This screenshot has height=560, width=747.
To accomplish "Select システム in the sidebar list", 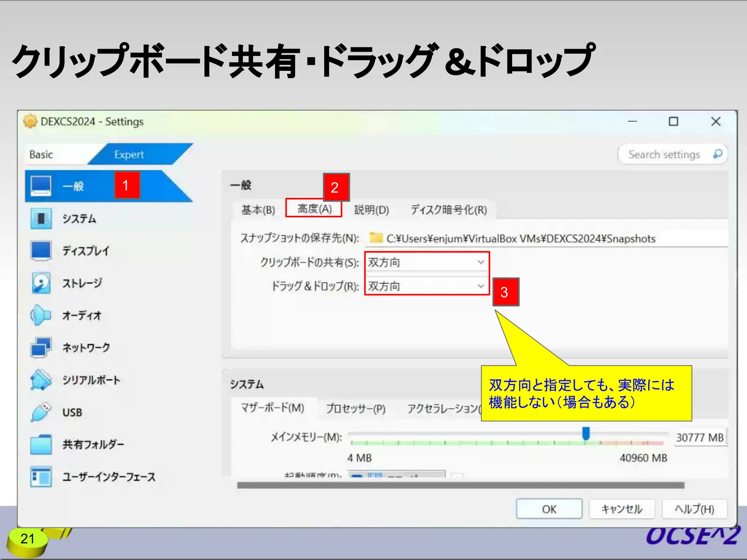I will pos(79,219).
